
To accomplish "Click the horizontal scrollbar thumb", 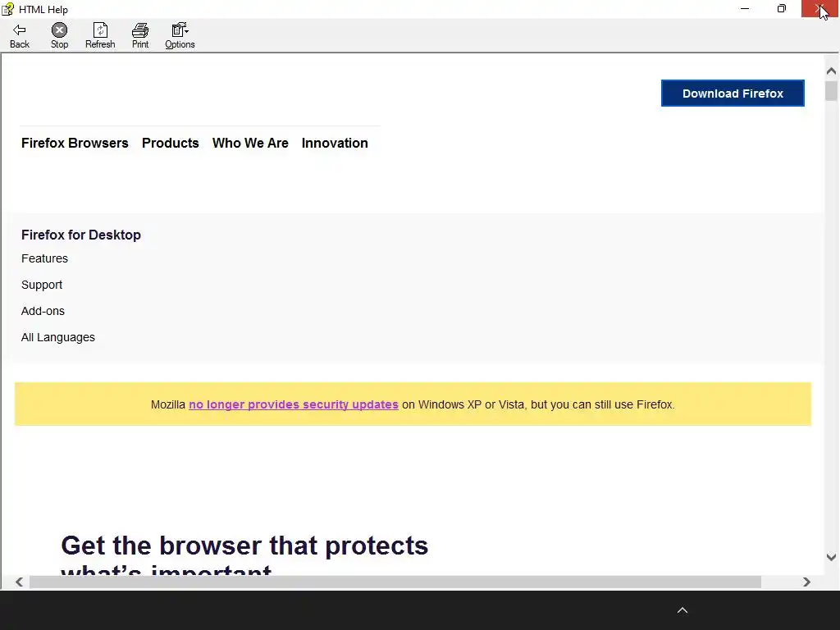I will point(395,582).
